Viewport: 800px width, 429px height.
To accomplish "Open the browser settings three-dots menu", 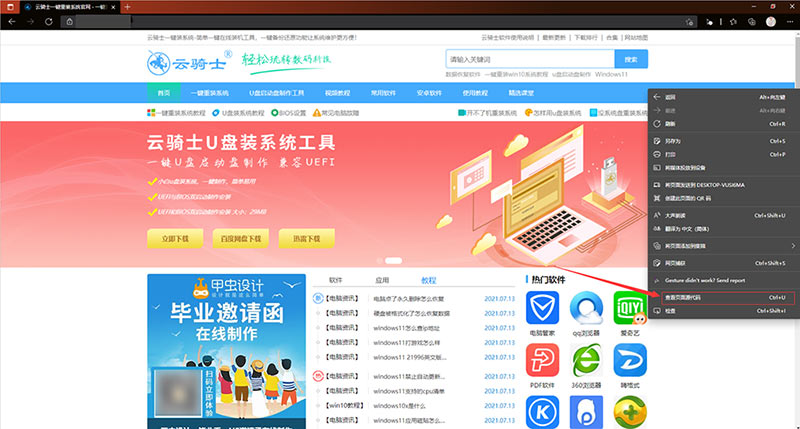I will (x=790, y=22).
